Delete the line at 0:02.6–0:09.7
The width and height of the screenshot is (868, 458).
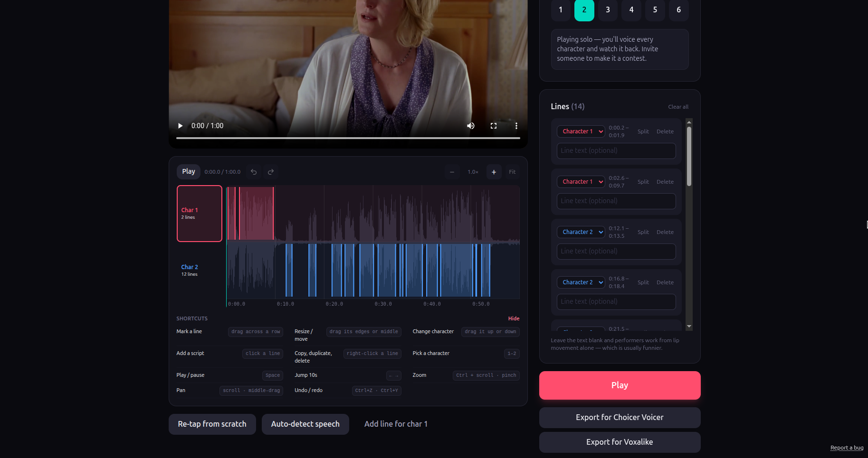665,182
